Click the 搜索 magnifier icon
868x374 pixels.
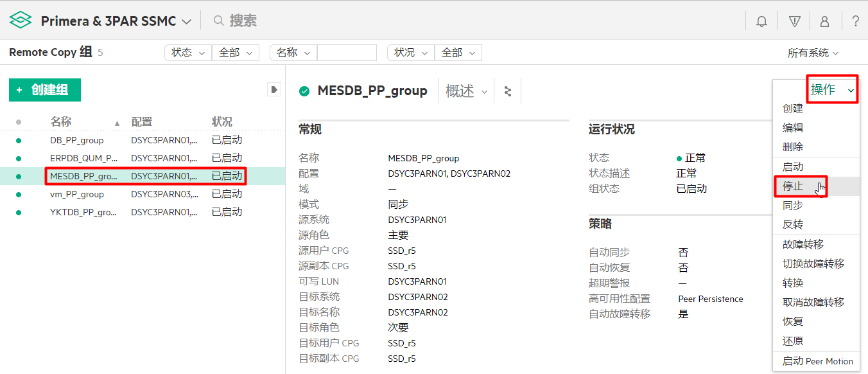coord(218,21)
